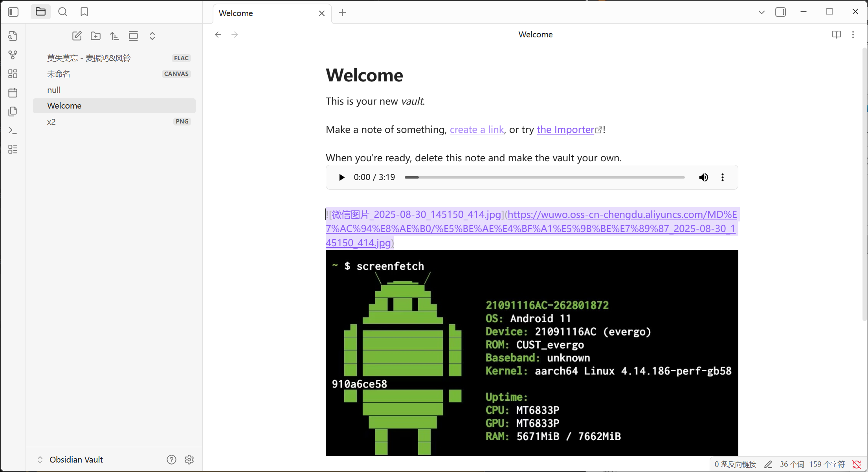868x472 pixels.
Task: Seek the audio playback progress bar
Action: tap(544, 177)
